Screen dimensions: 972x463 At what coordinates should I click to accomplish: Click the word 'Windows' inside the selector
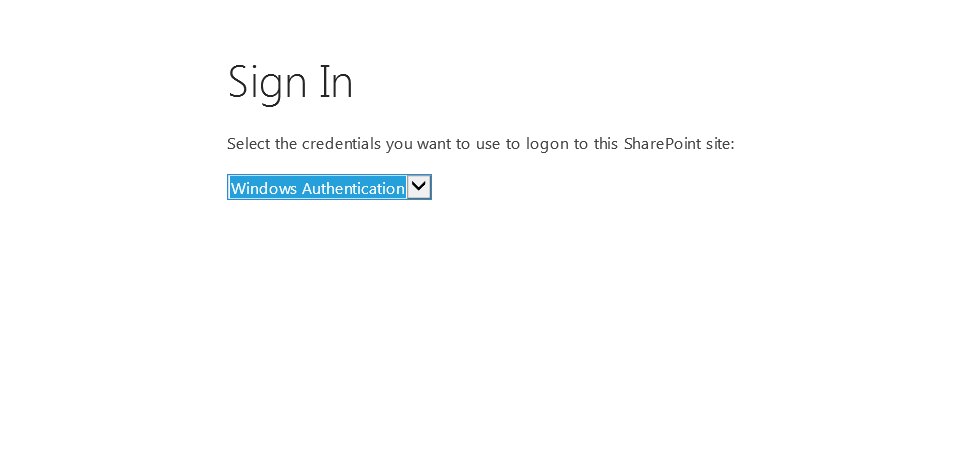[263, 188]
